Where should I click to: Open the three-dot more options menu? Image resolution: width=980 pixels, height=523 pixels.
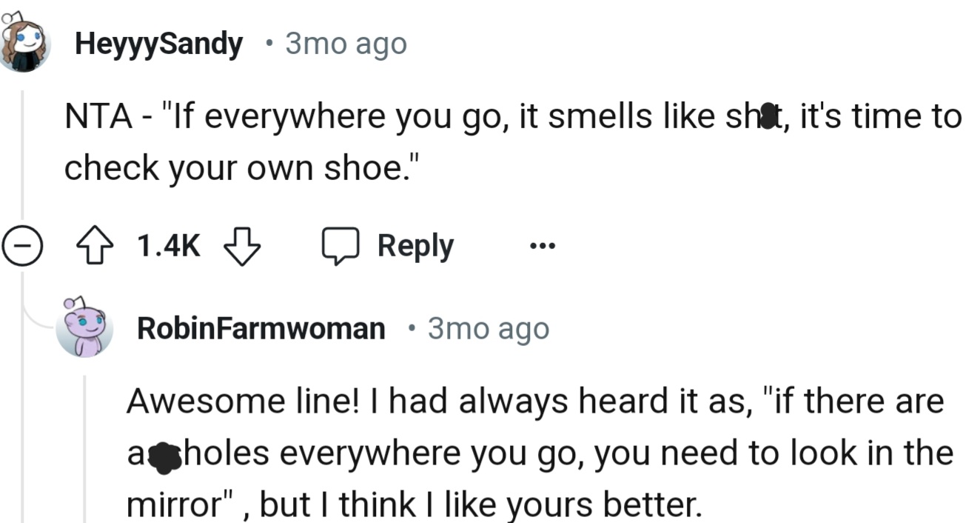[x=542, y=246]
